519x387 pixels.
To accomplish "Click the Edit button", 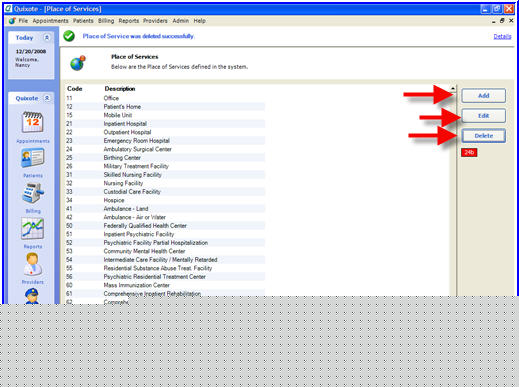I will coord(483,116).
